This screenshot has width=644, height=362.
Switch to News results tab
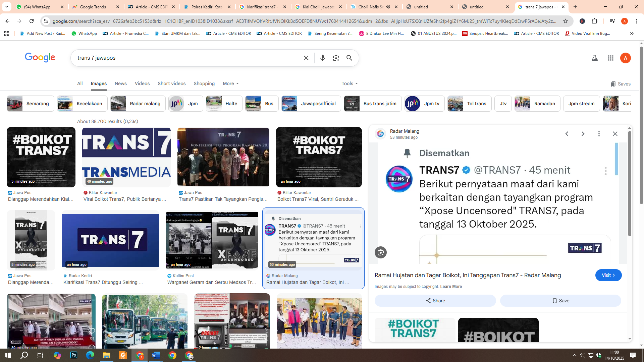click(x=121, y=83)
